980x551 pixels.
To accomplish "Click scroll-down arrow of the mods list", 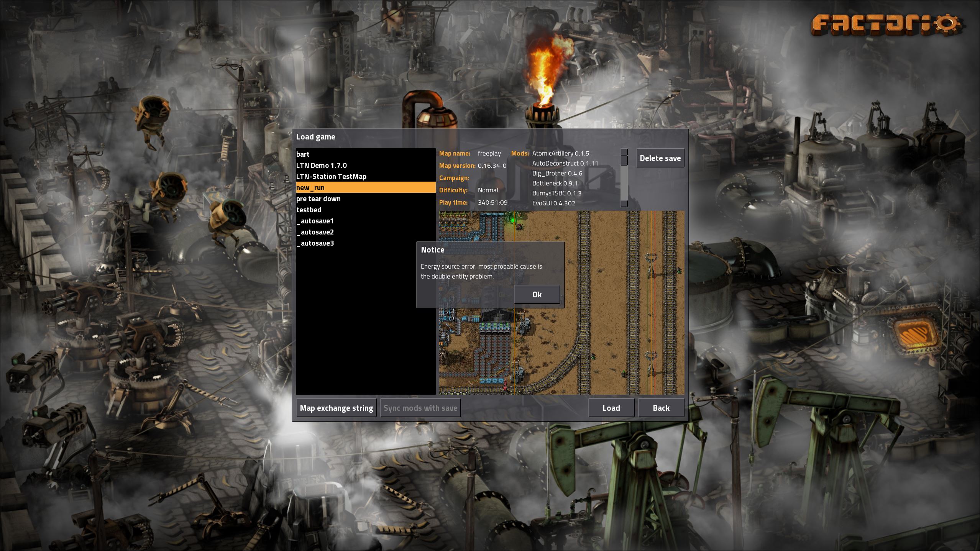I will pyautogui.click(x=624, y=204).
